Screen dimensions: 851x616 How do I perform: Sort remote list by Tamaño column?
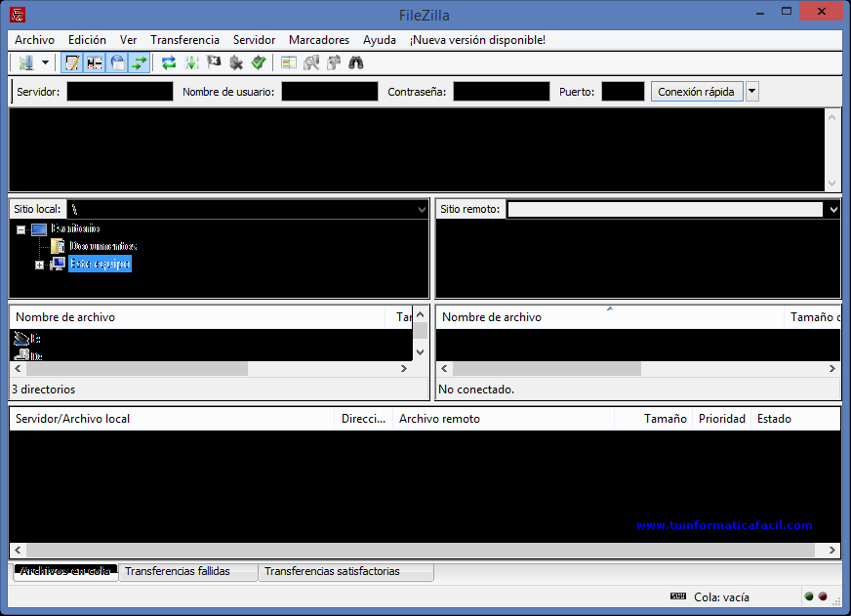point(813,317)
